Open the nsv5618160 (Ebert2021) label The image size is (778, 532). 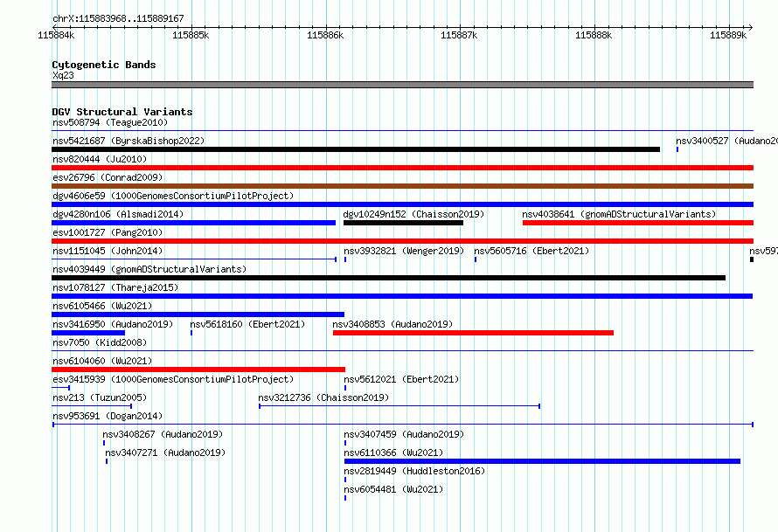[247, 324]
